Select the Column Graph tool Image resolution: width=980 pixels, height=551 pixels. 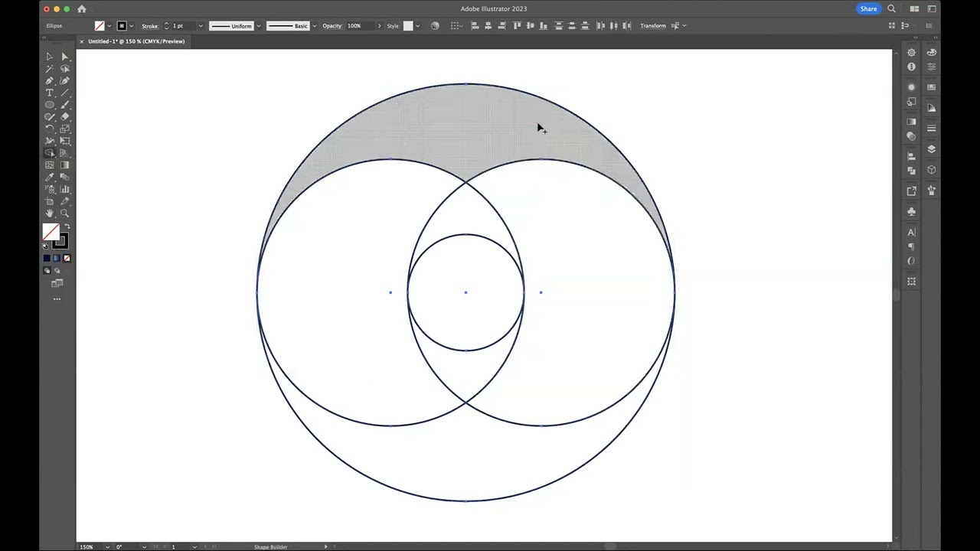coord(65,189)
